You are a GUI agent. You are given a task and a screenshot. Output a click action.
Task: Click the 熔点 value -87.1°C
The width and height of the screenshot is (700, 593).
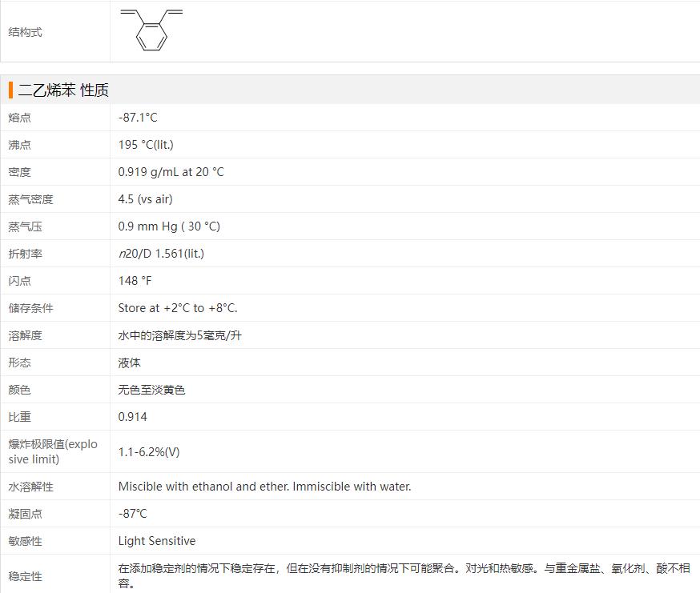pyautogui.click(x=138, y=118)
